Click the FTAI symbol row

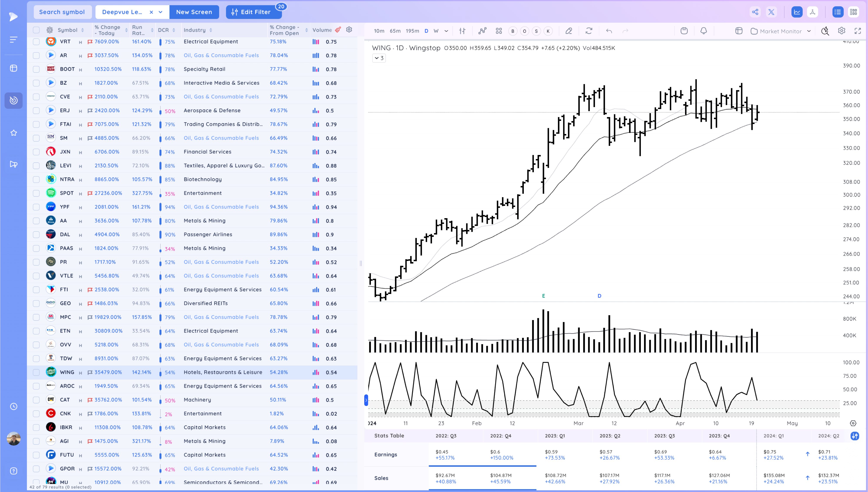click(x=192, y=124)
